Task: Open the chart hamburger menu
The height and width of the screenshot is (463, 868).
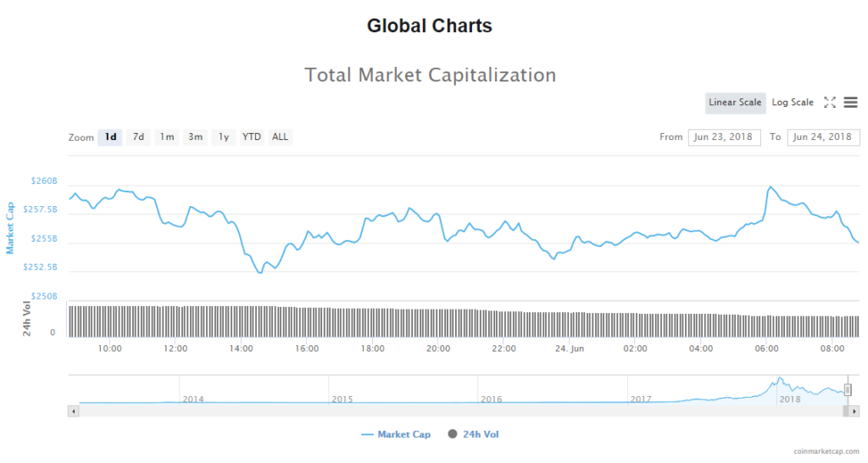Action: pos(850,103)
